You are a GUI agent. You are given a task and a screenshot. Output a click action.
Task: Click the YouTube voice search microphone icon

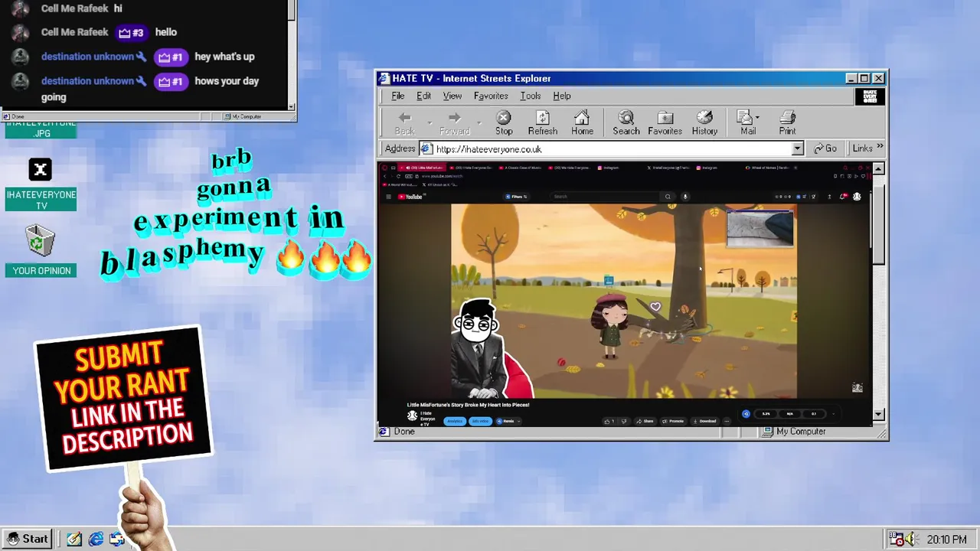tap(685, 197)
